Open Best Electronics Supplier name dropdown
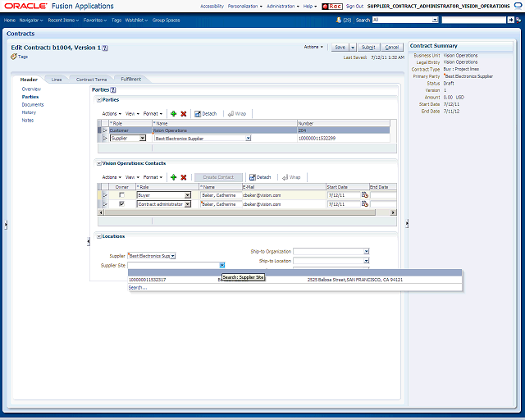The height and width of the screenshot is (420, 525). [248, 138]
